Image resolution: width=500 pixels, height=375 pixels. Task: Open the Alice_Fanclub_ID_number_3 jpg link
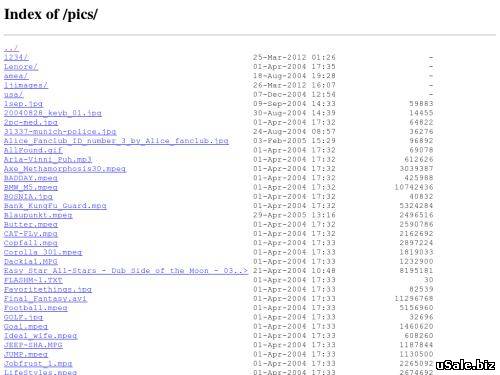click(x=116, y=141)
